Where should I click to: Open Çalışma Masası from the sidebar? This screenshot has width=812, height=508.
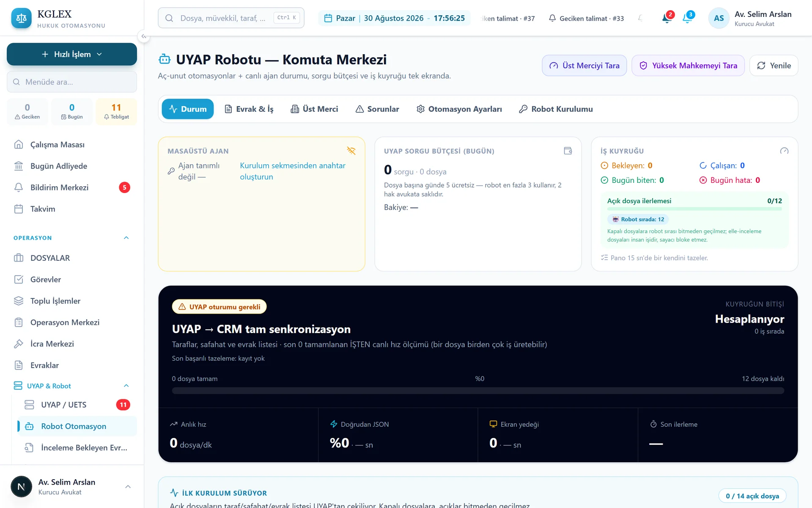[72, 145]
